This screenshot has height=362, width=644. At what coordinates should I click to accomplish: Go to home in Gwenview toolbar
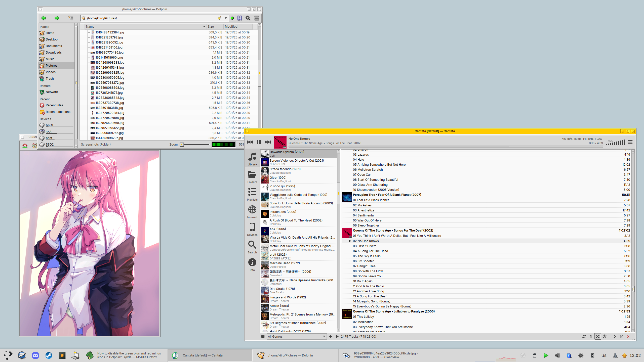click(25, 146)
